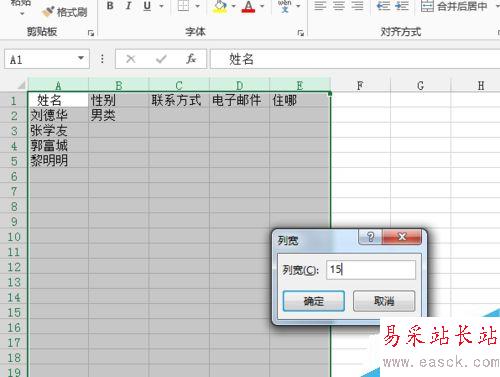This screenshot has height=377, width=500.
Task: Apply red font color
Action: (248, 6)
